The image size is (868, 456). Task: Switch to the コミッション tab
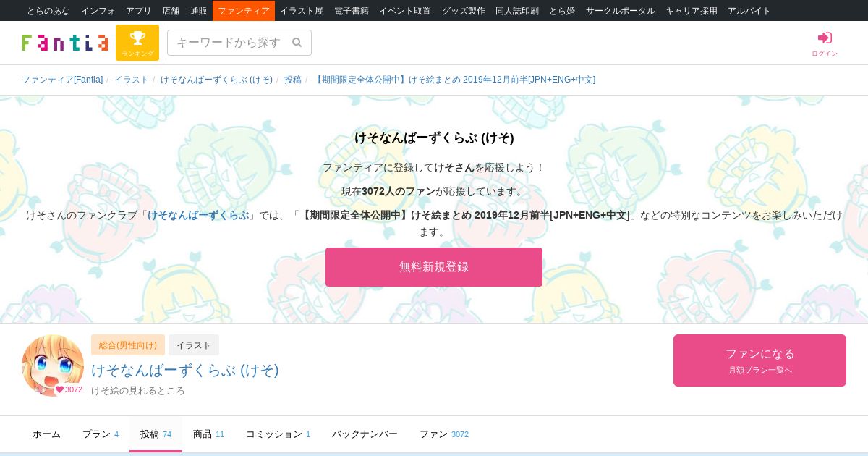(x=278, y=434)
